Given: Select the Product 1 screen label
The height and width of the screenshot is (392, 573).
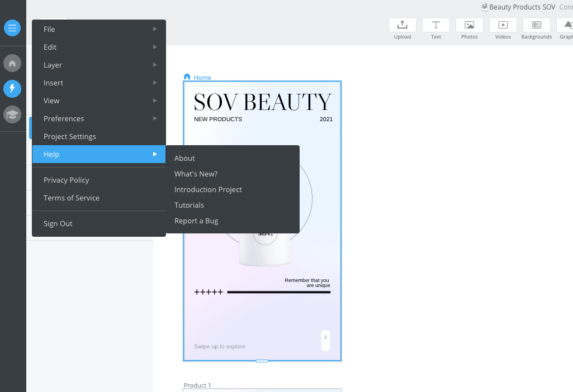Looking at the screenshot, I should point(197,385).
